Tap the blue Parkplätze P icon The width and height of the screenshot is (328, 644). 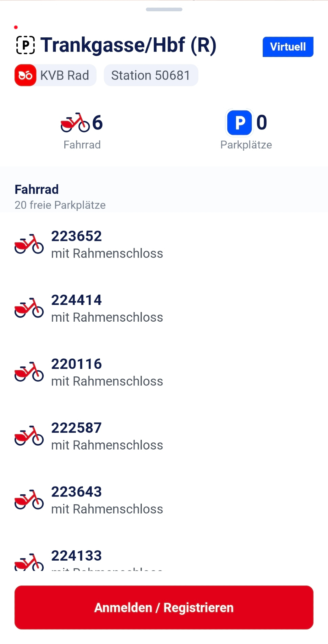239,123
